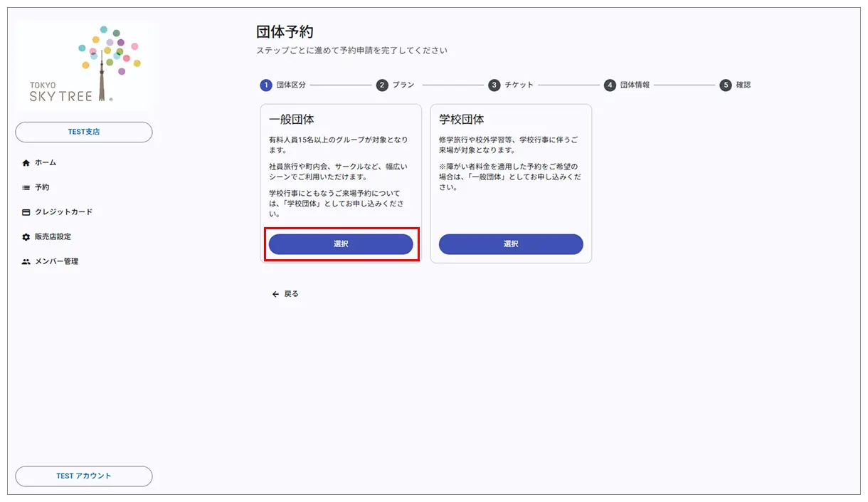Click 選択 under 学校団体
The width and height of the screenshot is (868, 502).
pyautogui.click(x=511, y=244)
